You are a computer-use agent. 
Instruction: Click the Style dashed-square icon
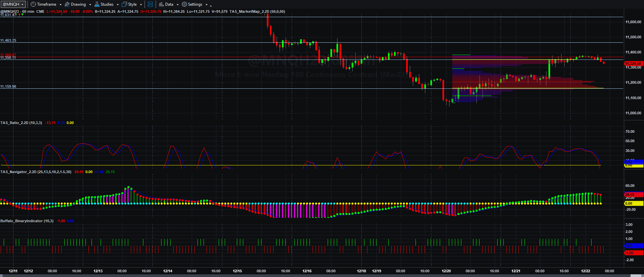(124, 4)
